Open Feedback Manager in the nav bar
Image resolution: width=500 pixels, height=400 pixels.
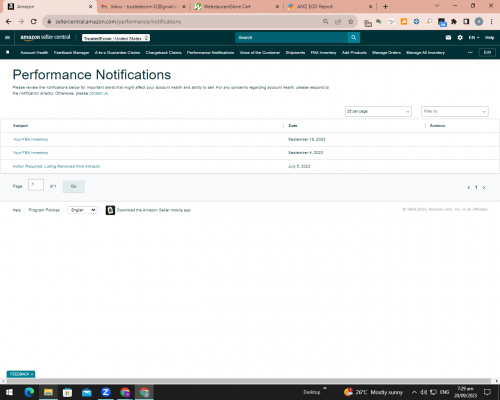(72, 53)
